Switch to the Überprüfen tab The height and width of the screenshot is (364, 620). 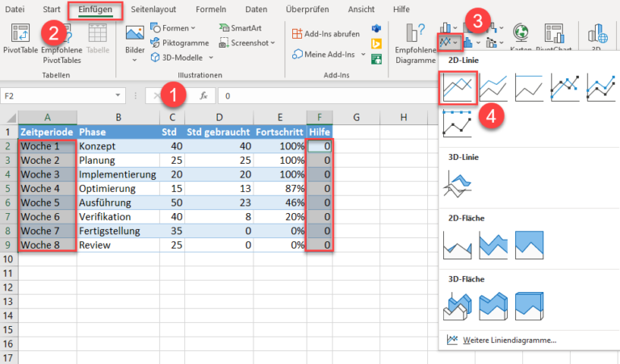click(x=308, y=9)
